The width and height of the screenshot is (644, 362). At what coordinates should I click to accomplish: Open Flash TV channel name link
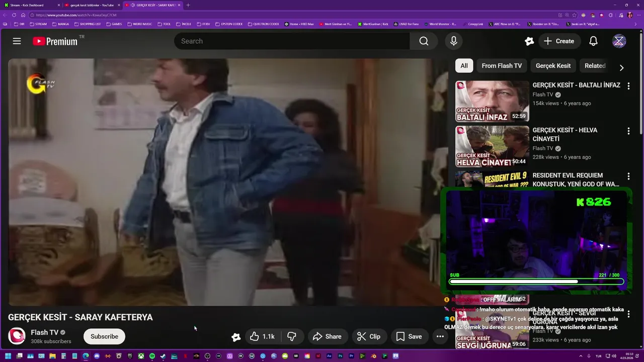[44, 332]
